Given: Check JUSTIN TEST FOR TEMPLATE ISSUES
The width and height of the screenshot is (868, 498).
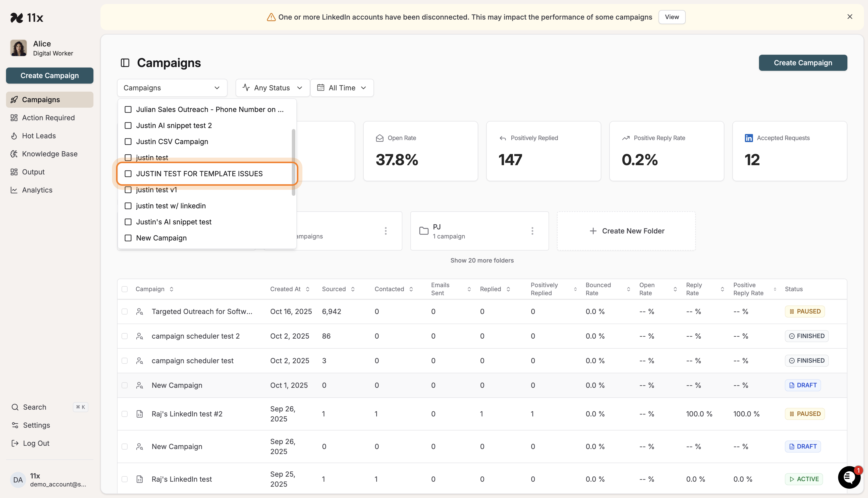Looking at the screenshot, I should (128, 173).
